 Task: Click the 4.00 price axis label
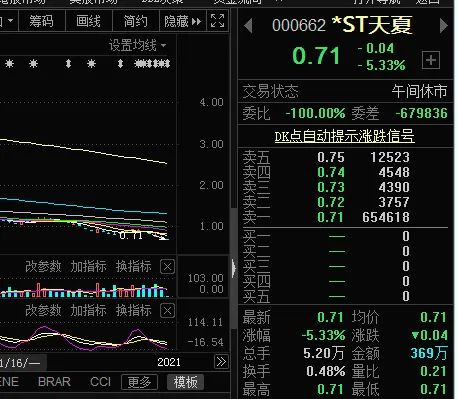211,102
